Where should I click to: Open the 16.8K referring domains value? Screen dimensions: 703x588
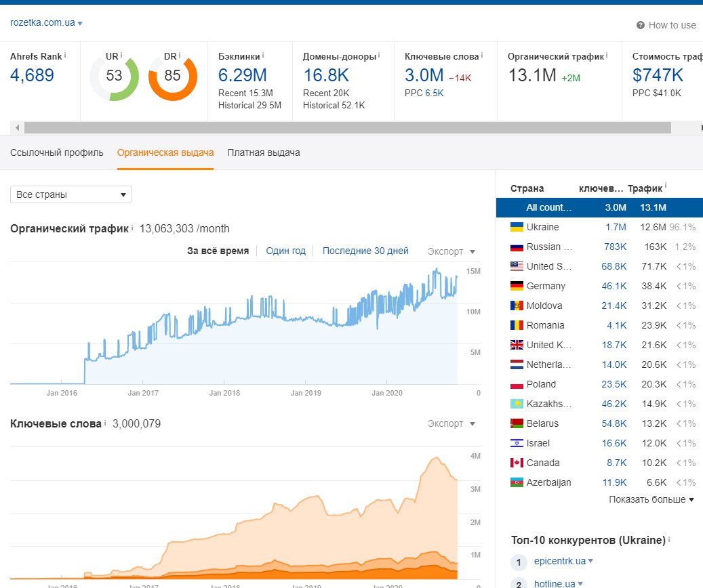coord(326,75)
